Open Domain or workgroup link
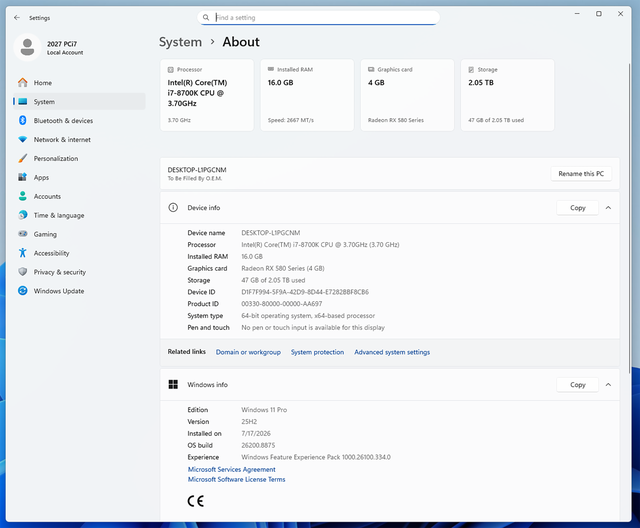640x528 pixels. click(x=248, y=352)
